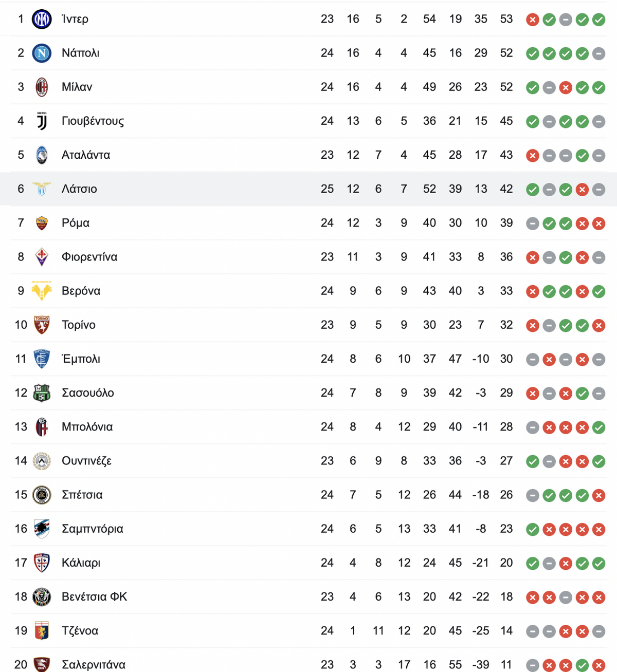Click the Hellas Verona yellow logo

tap(42, 291)
